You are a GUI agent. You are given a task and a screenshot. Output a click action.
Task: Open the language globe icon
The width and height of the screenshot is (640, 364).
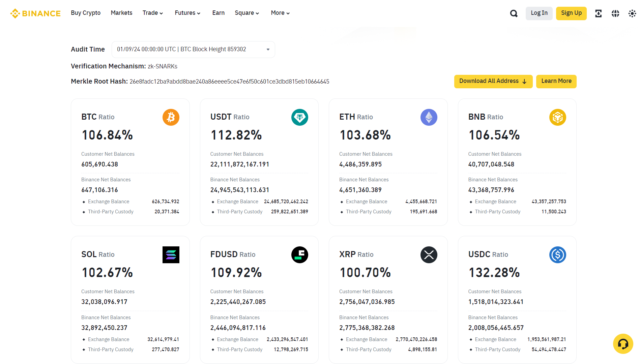coord(615,13)
